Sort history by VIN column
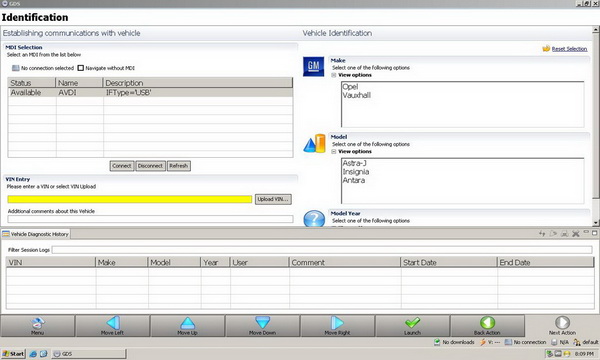Viewport: 600px width, 360px height. pyautogui.click(x=51, y=262)
